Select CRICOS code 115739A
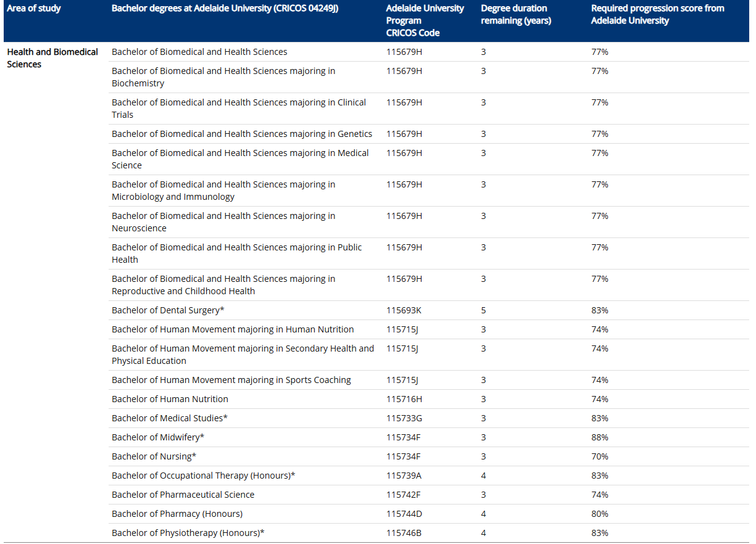 pyautogui.click(x=404, y=476)
